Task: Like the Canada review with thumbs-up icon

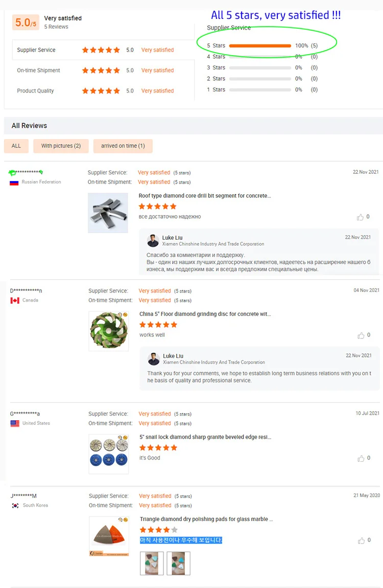Action: (361, 335)
